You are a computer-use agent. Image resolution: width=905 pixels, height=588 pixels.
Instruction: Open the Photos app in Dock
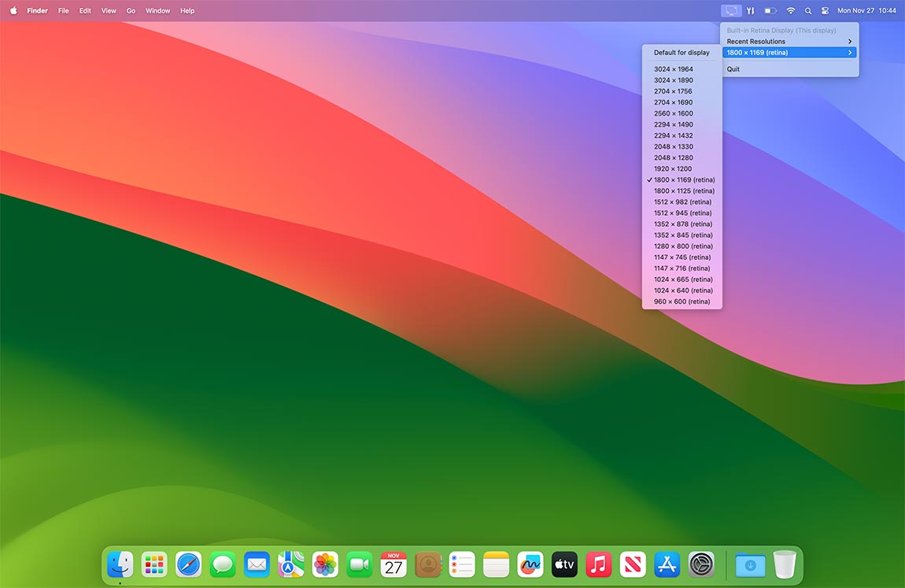pyautogui.click(x=325, y=564)
